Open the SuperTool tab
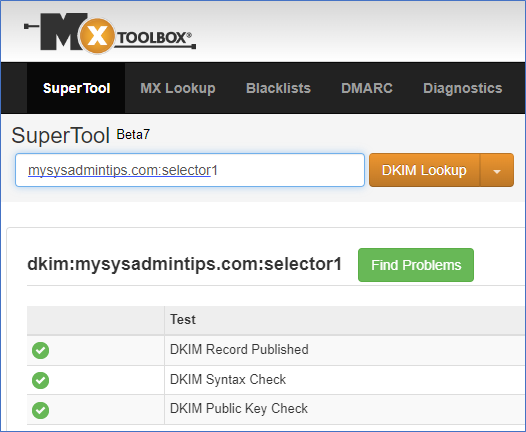 [76, 88]
